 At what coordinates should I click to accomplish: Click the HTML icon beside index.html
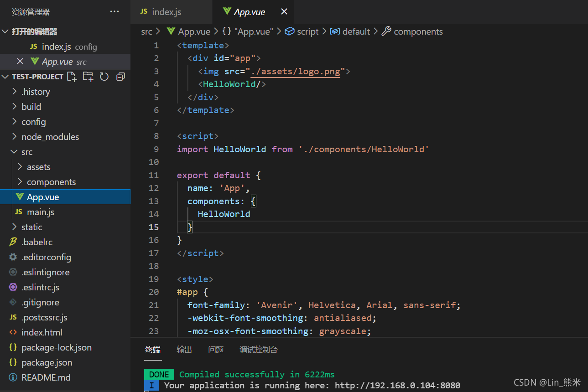(13, 332)
